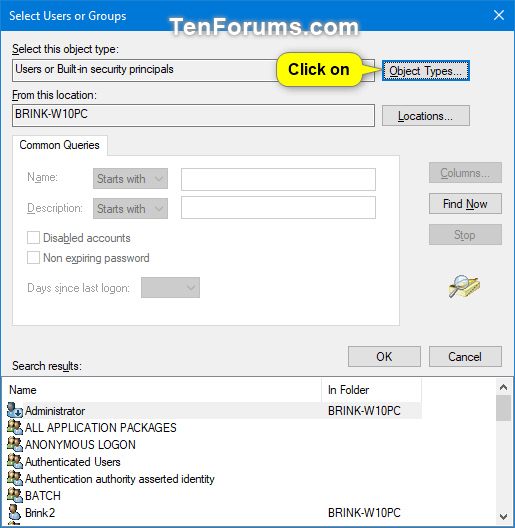
Task: Open the Days since last logon dropdown
Action: [x=170, y=288]
